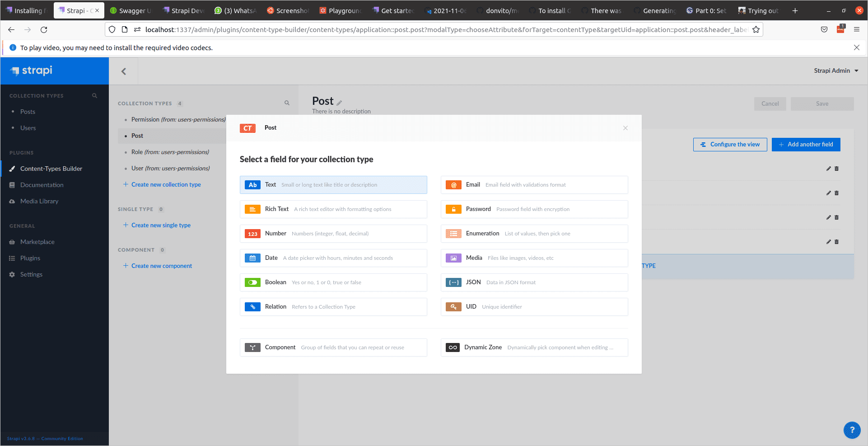Click Add another field button

pos(806,145)
